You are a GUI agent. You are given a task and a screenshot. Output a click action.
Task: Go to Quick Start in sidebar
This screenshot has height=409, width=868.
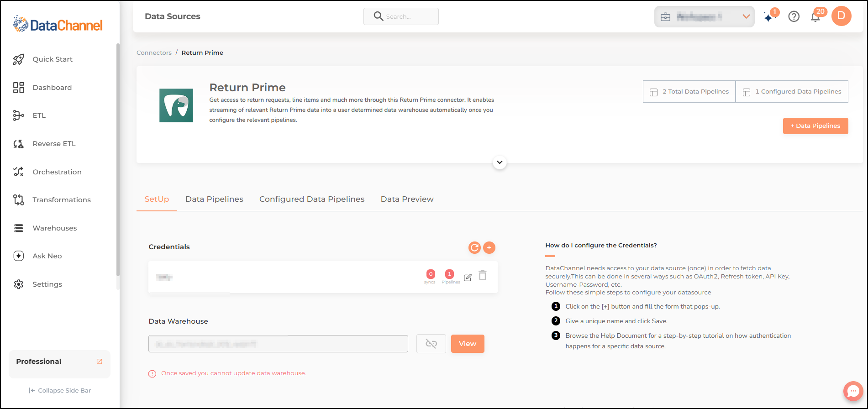coord(53,59)
